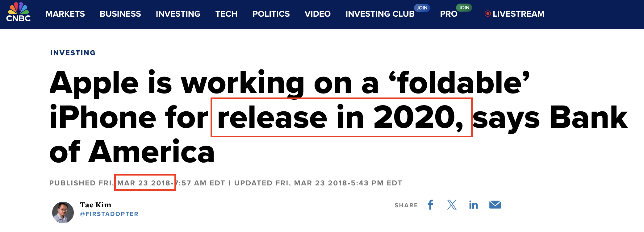Click the Join badge beside PRO
The height and width of the screenshot is (232, 644).
(x=464, y=8)
